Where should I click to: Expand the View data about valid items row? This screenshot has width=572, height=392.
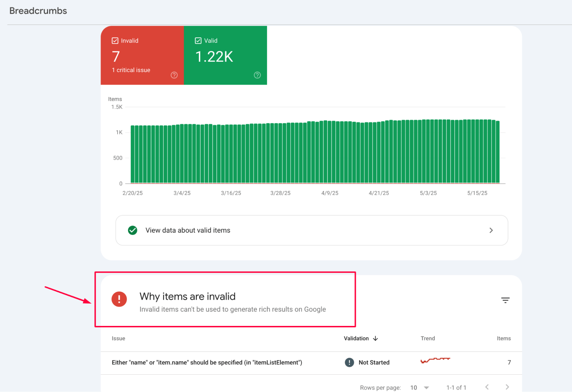(x=491, y=230)
